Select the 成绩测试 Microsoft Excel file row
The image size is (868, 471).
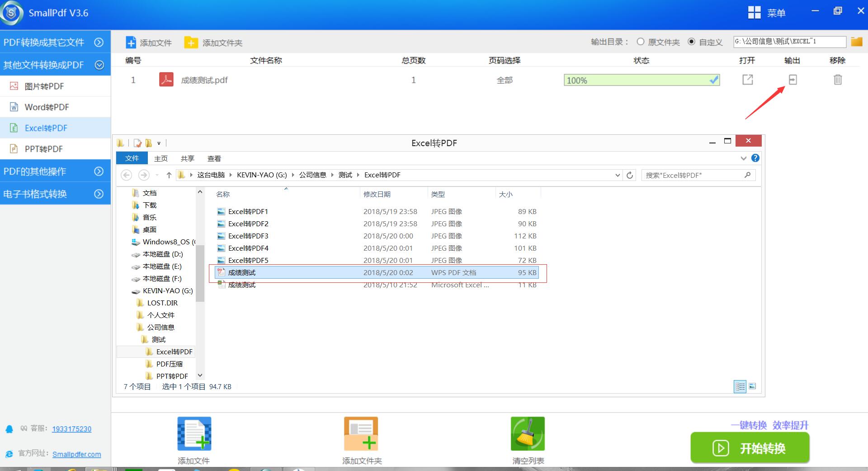377,285
